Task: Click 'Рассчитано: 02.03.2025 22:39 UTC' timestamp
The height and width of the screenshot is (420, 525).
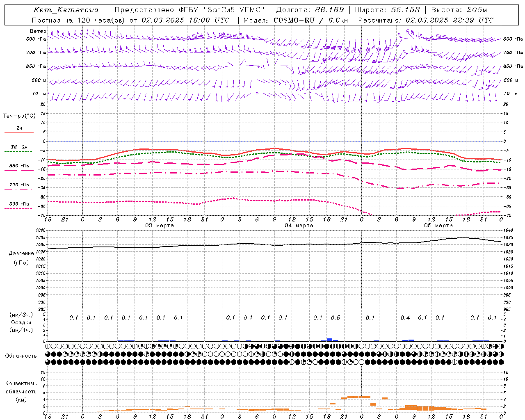Action: tap(426, 20)
